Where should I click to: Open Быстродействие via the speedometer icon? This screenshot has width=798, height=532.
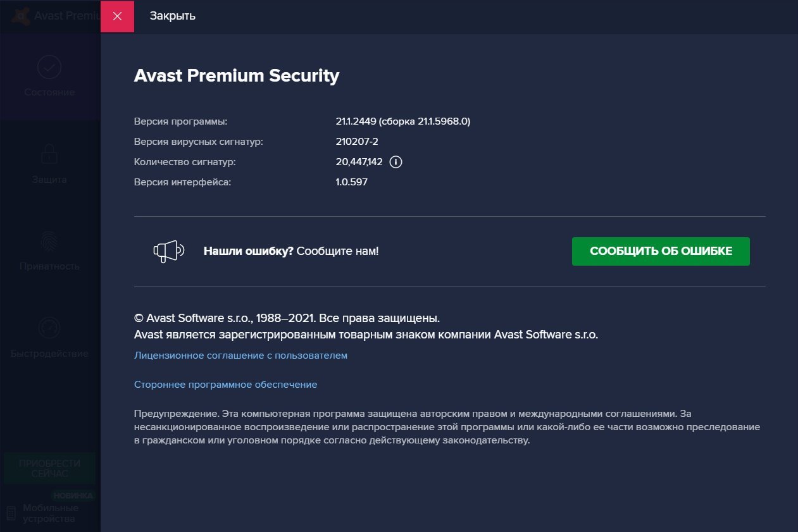(x=49, y=328)
